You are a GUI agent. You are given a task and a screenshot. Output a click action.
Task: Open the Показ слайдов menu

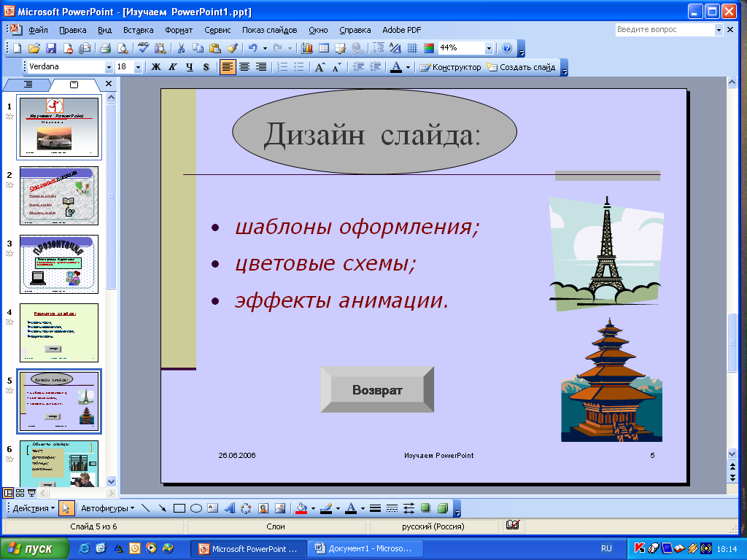(270, 30)
